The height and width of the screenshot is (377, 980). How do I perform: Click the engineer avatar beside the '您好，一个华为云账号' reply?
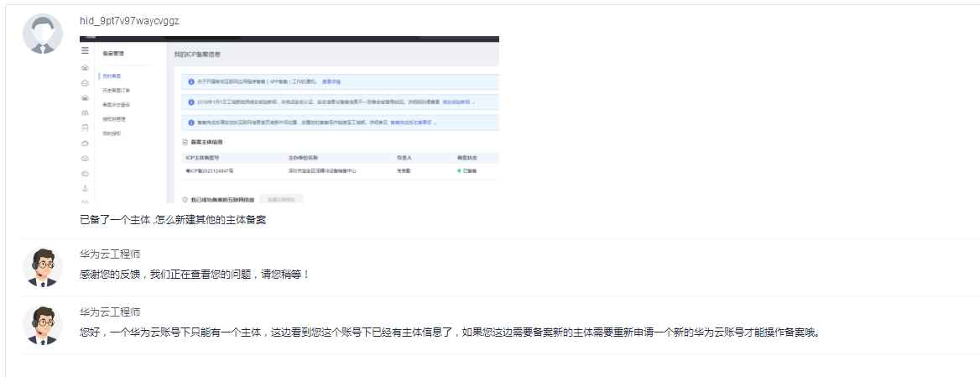tap(42, 325)
